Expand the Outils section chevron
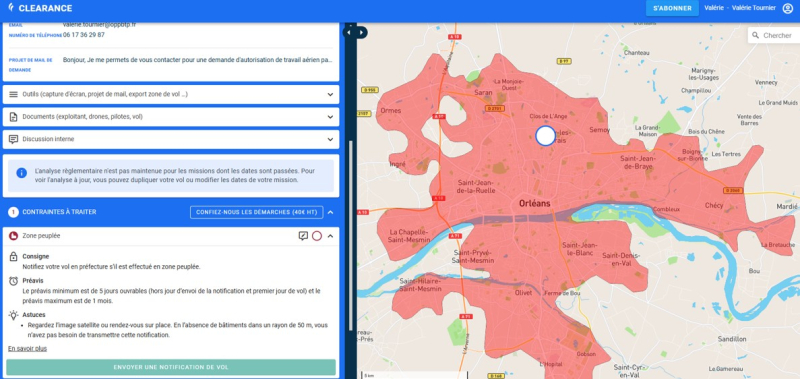Viewport: 800px width, 379px height. (330, 95)
